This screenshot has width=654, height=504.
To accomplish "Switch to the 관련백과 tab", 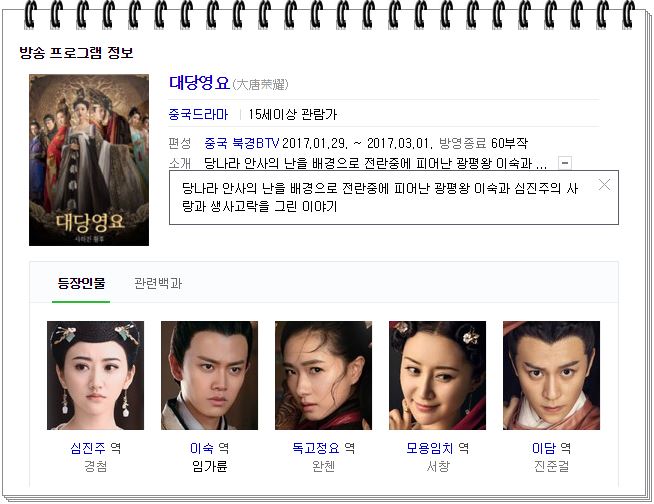I will [158, 283].
